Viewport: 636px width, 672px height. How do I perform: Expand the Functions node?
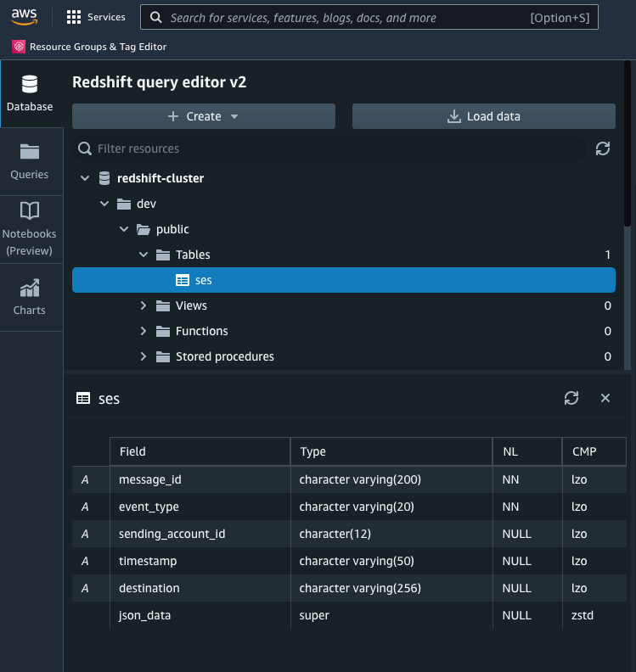pos(144,331)
